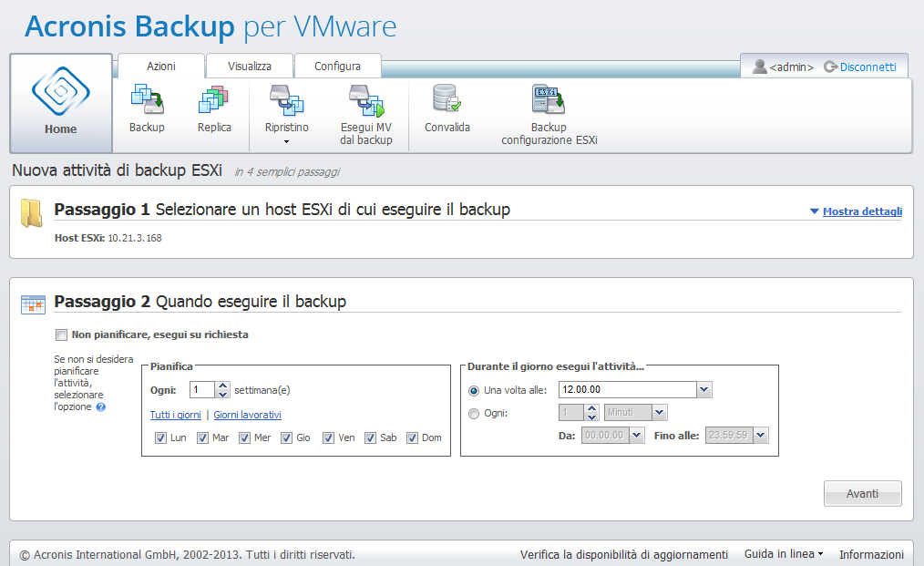Switch to the Visualizza tab
924x566 pixels.
pyautogui.click(x=250, y=66)
